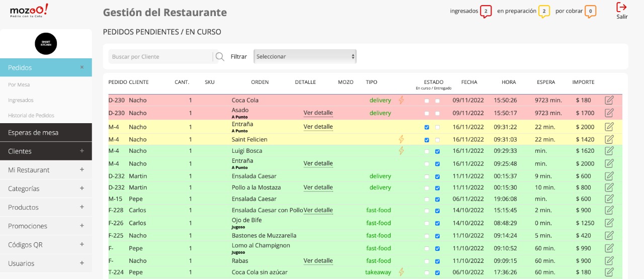Viewport: 644px width, 279px height.
Task: Edit the Ensalada Caesar Martin order
Action: click(x=609, y=176)
